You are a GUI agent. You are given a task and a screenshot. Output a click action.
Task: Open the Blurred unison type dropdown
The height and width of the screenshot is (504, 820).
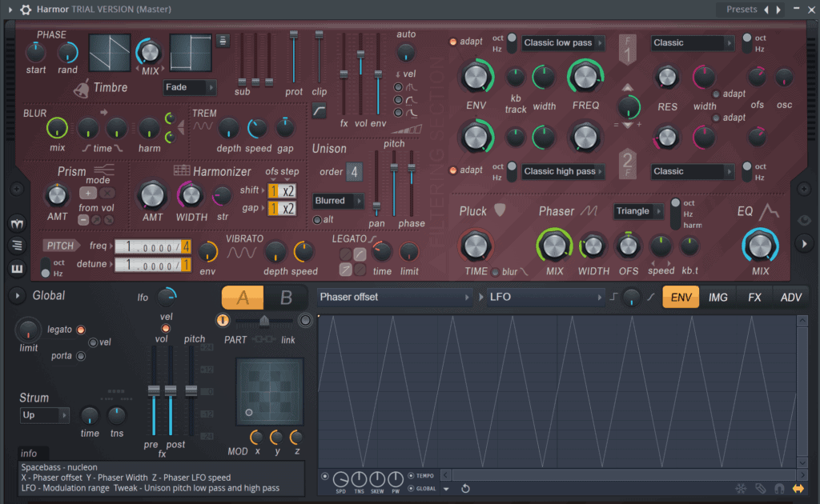338,201
